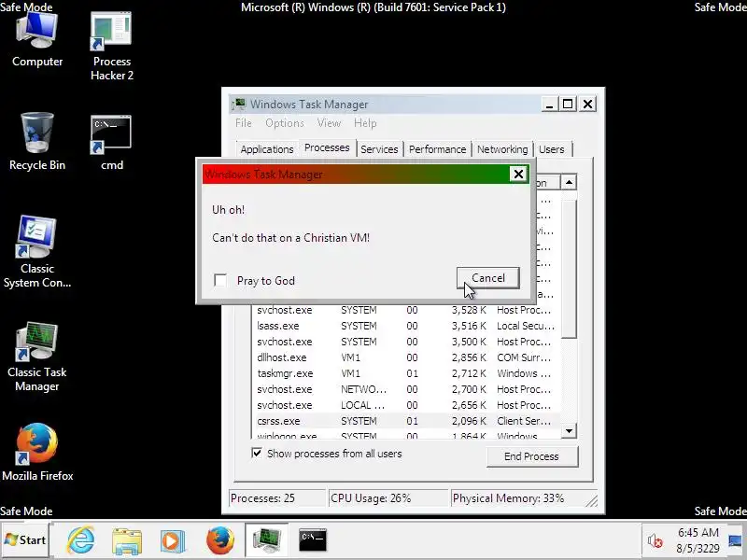Close the Christian VM error dialog

pyautogui.click(x=518, y=175)
